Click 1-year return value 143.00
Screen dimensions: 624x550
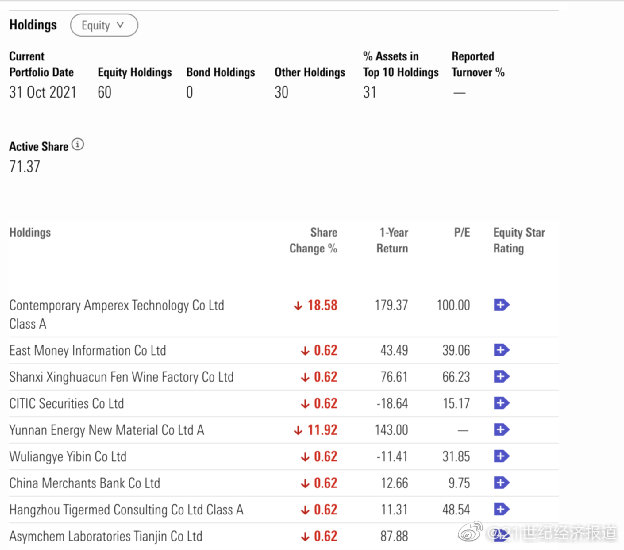click(x=391, y=430)
